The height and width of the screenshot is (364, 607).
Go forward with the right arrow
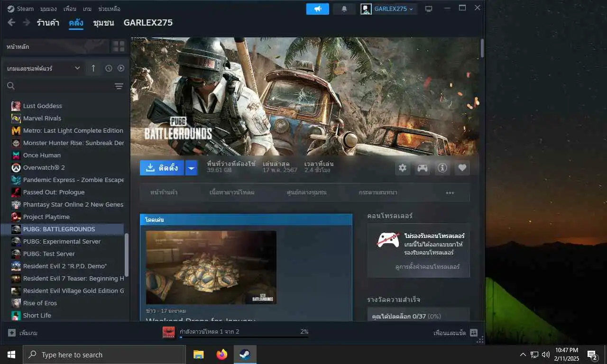coord(26,22)
